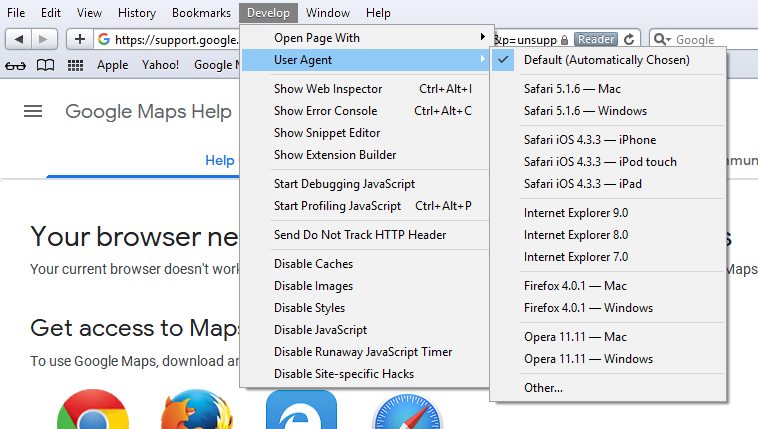Select Default (Automatically Chosen) user agent
This screenshot has width=758, height=429.
tap(606, 60)
